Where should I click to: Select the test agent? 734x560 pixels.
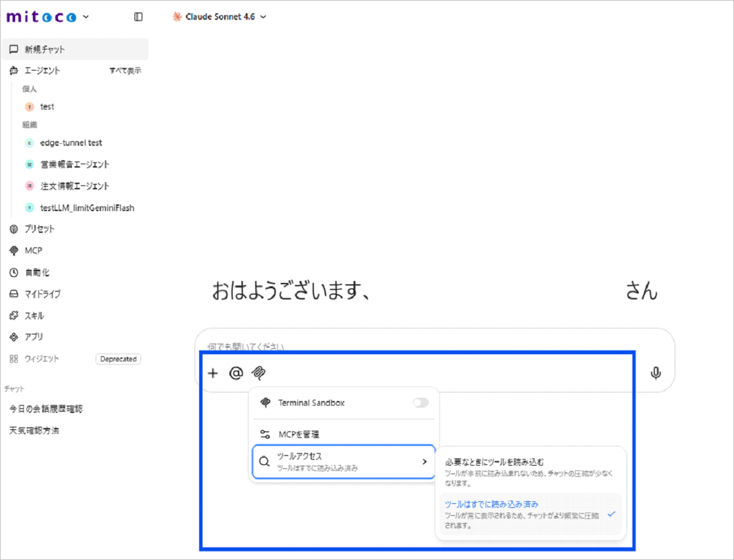coord(47,107)
